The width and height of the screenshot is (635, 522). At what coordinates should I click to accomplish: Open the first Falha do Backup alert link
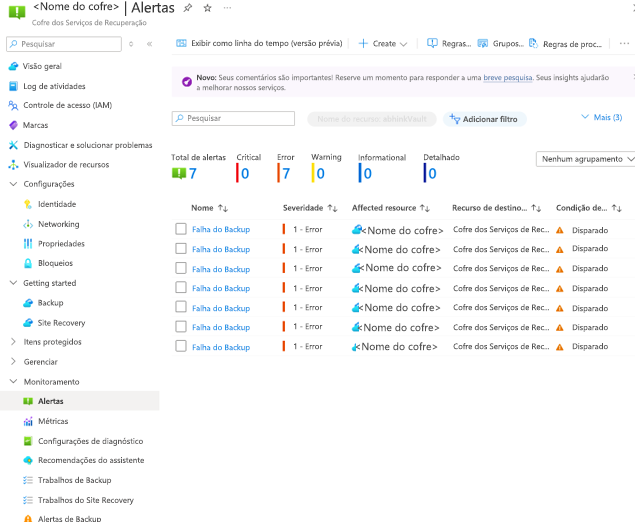(221, 230)
